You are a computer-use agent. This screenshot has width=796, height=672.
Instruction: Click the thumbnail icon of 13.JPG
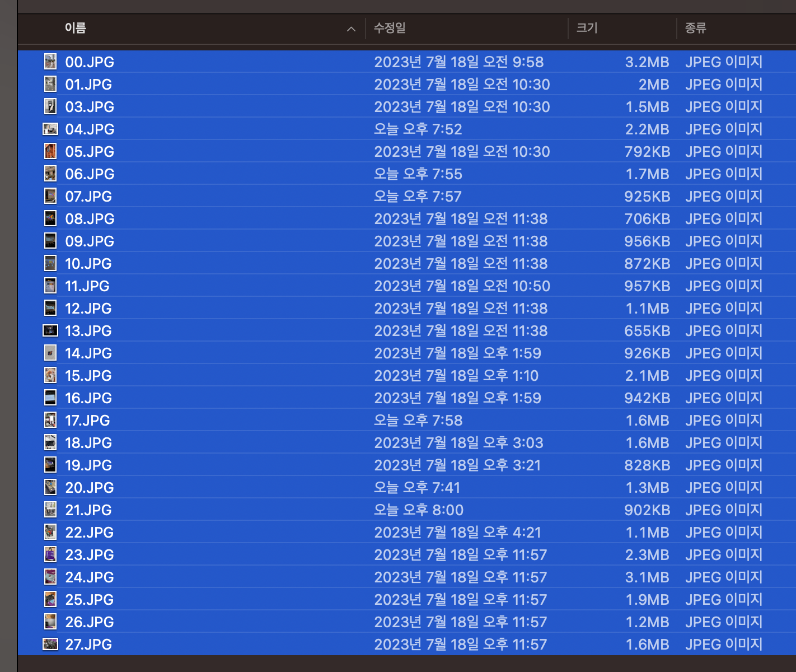pyautogui.click(x=50, y=330)
